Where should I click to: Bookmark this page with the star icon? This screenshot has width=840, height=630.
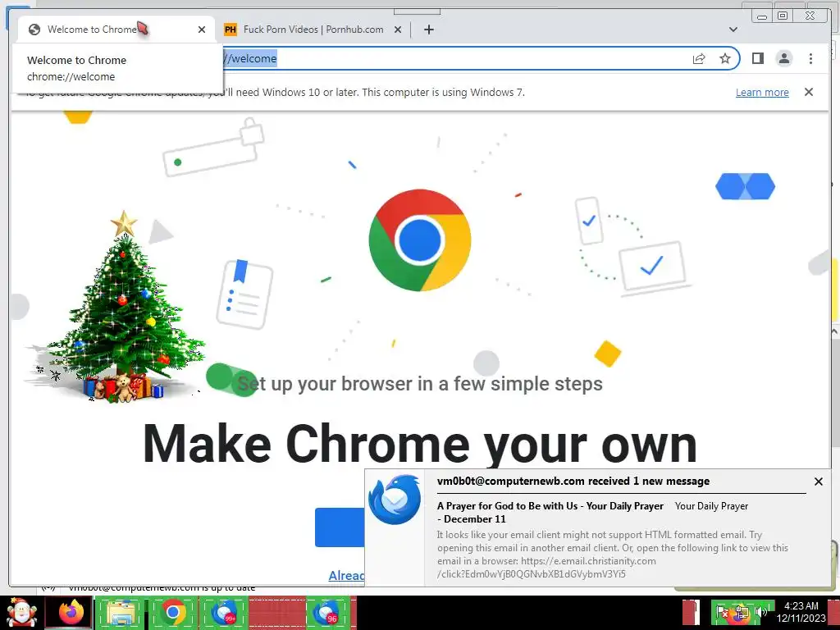click(x=725, y=58)
